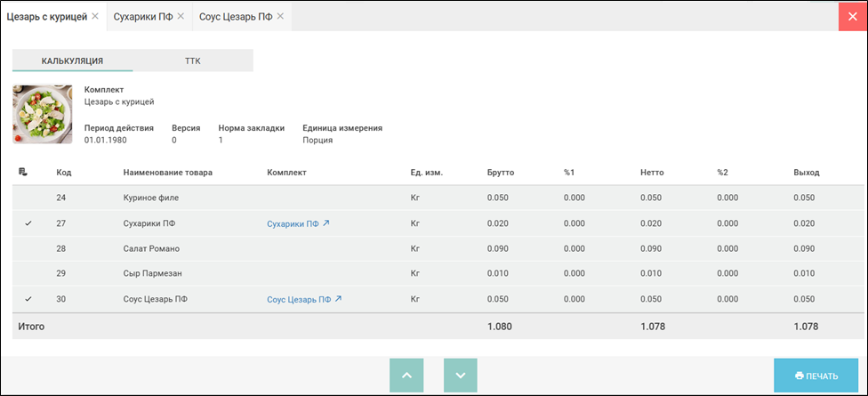Screen dimensions: 868x396
Task: Close the Сухарики ПФ tab
Action: (x=181, y=16)
